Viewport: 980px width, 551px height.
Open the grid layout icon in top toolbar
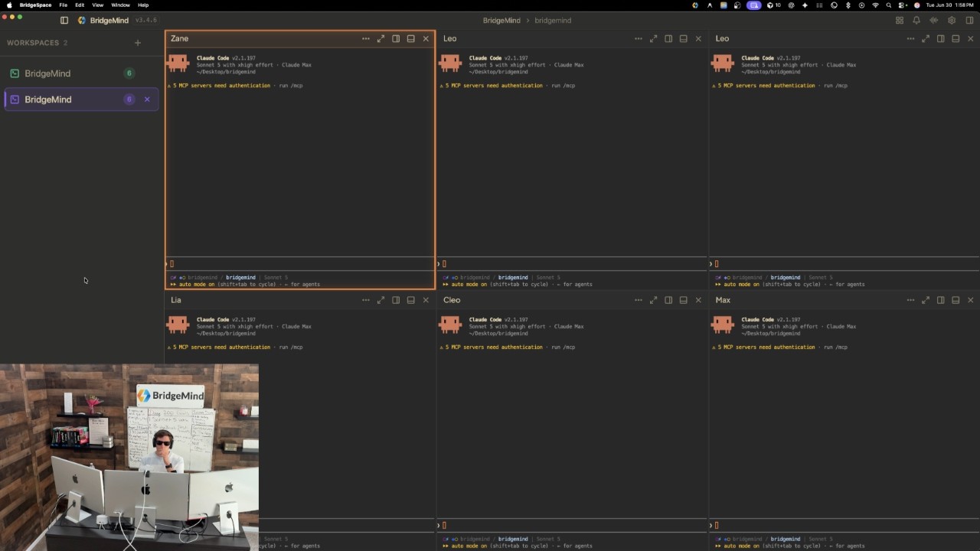pos(900,21)
